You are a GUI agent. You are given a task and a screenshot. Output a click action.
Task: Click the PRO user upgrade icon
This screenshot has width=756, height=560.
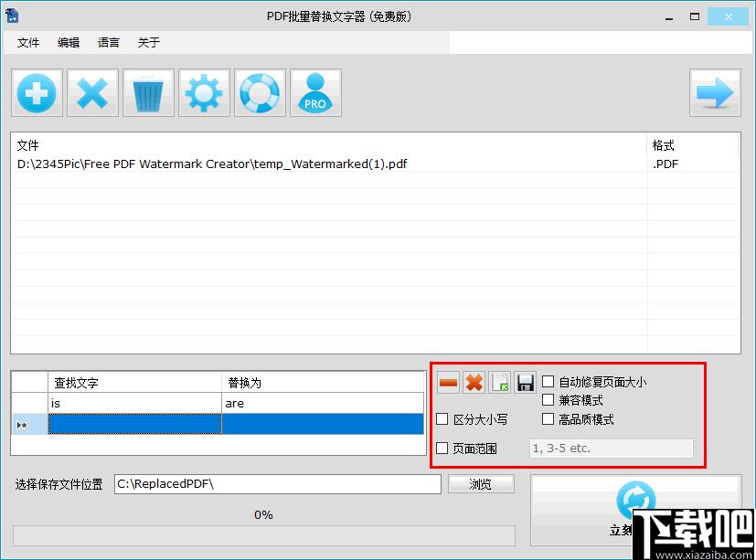click(x=315, y=93)
